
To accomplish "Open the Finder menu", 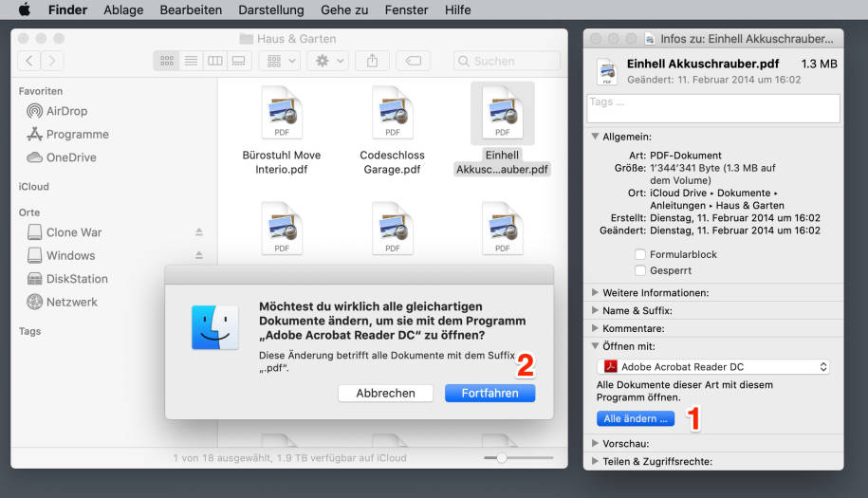I will point(67,9).
